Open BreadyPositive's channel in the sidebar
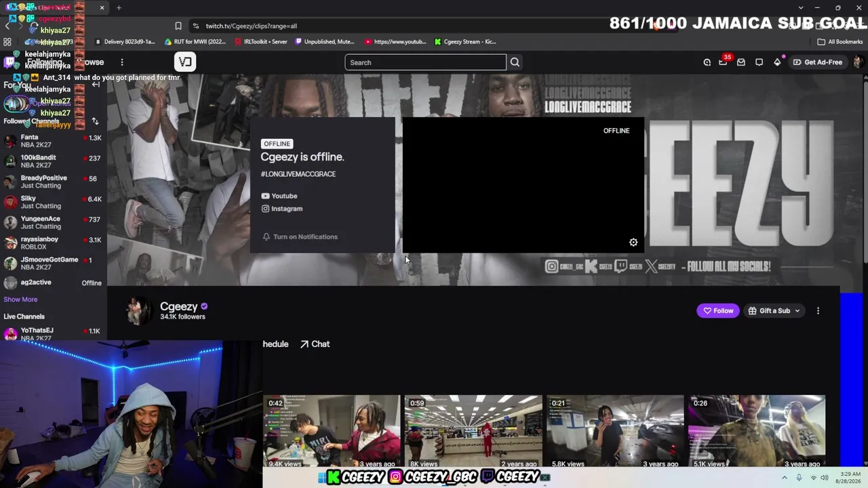This screenshot has width=868, height=488. click(x=52, y=182)
